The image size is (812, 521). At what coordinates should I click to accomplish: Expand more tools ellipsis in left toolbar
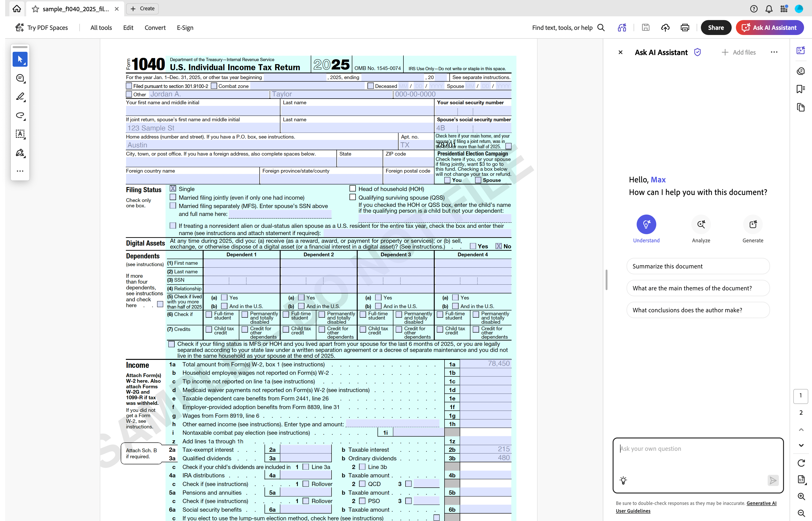[20, 171]
